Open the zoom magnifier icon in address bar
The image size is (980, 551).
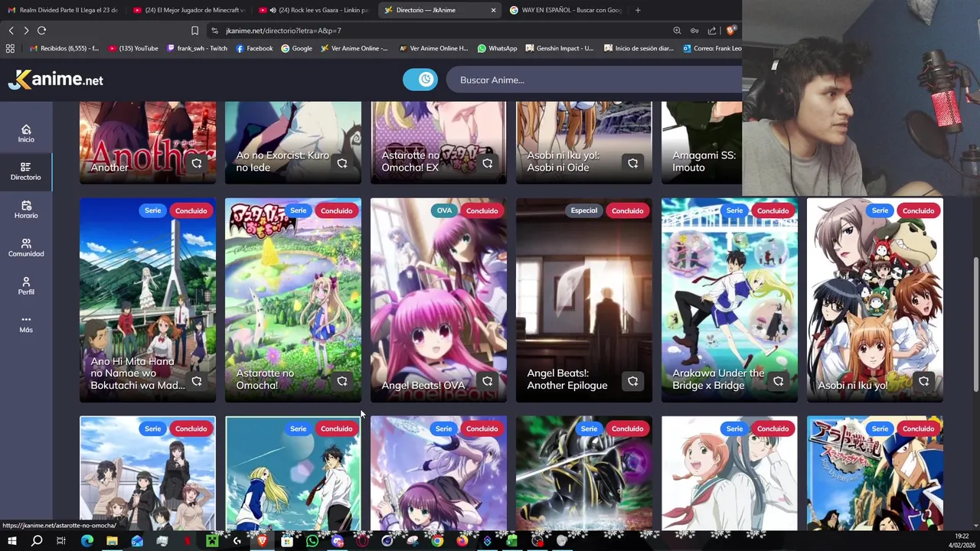677,31
